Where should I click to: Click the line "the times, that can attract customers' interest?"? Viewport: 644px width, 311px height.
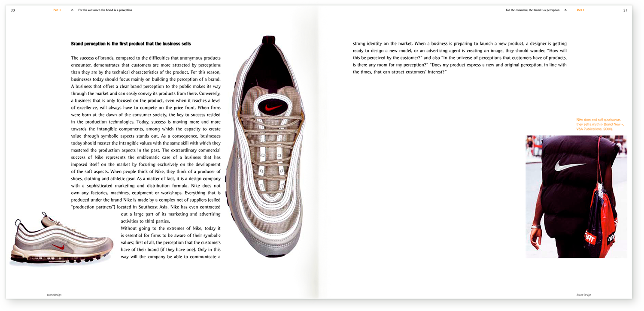pos(400,72)
